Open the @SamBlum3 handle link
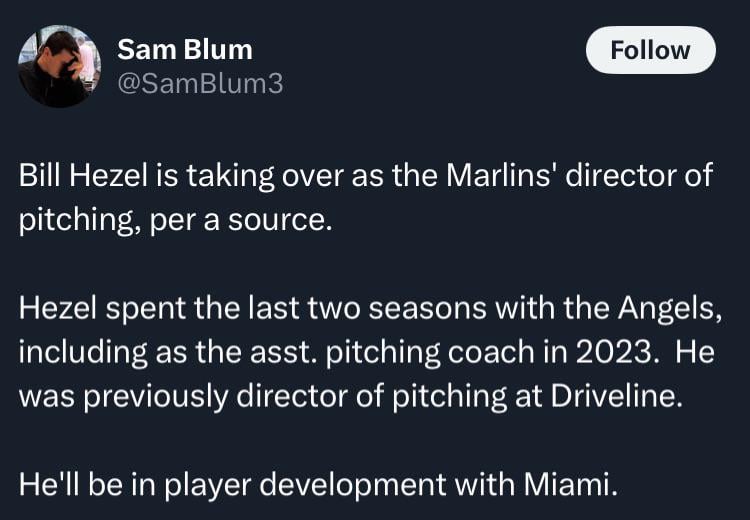Image resolution: width=750 pixels, height=520 pixels. (200, 84)
